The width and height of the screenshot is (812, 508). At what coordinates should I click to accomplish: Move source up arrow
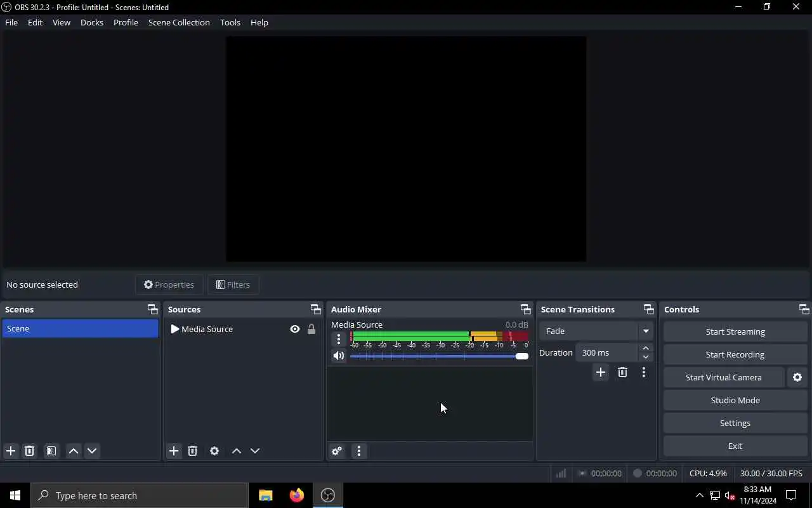coord(237,451)
